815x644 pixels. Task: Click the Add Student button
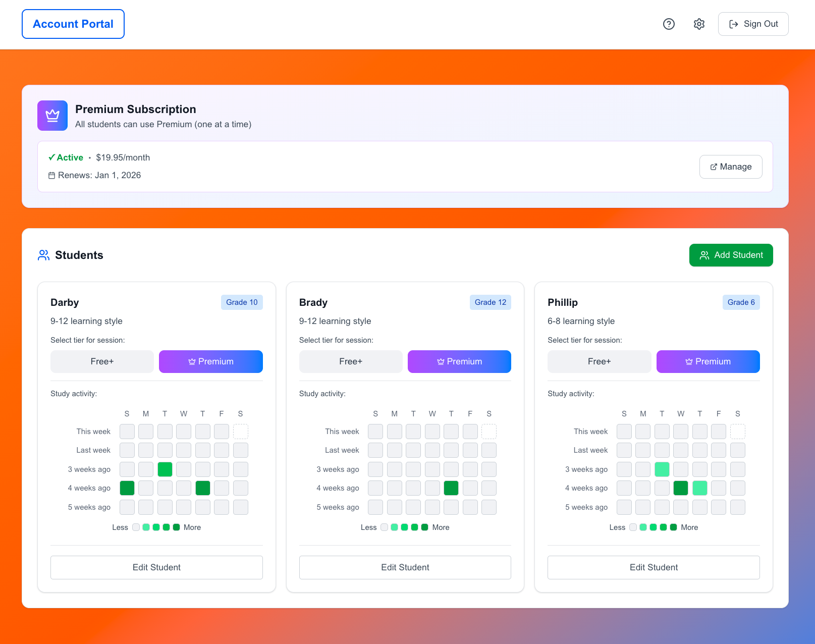[x=731, y=255]
